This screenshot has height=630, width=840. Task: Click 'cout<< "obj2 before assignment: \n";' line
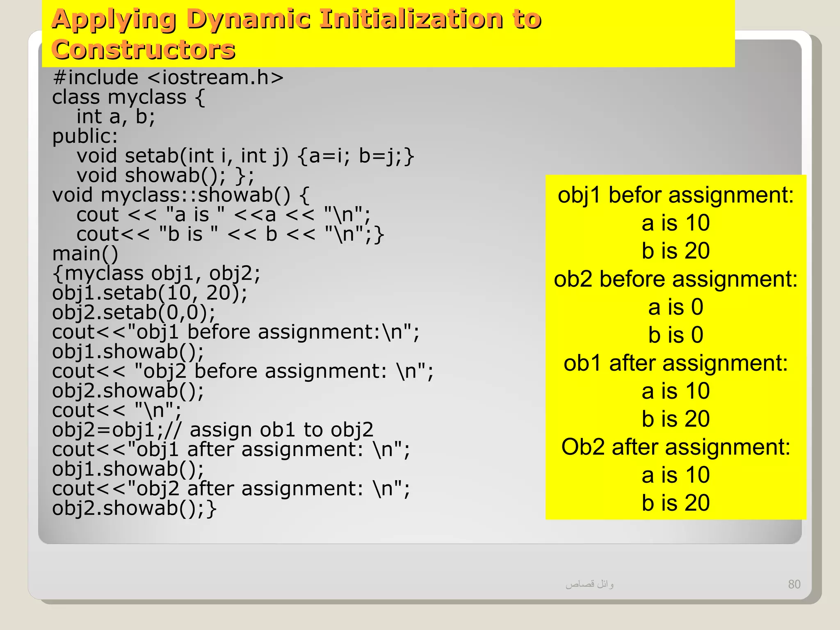[243, 372]
